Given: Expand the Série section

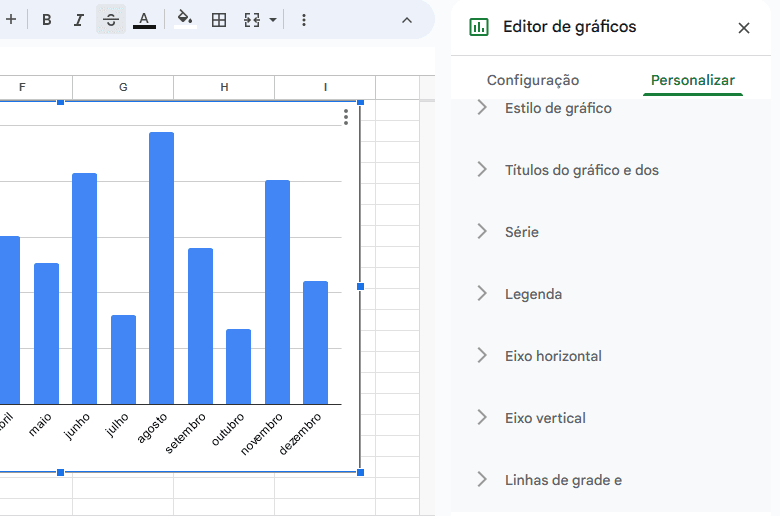Looking at the screenshot, I should pos(522,232).
